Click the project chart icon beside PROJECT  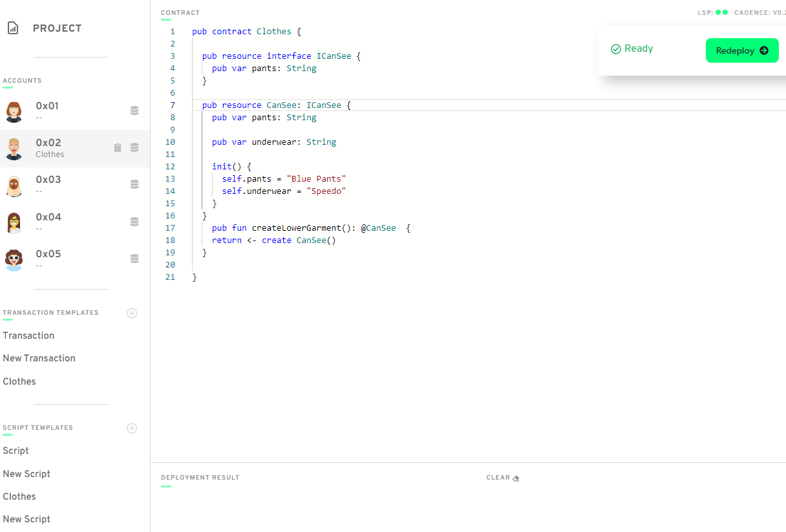[13, 28]
